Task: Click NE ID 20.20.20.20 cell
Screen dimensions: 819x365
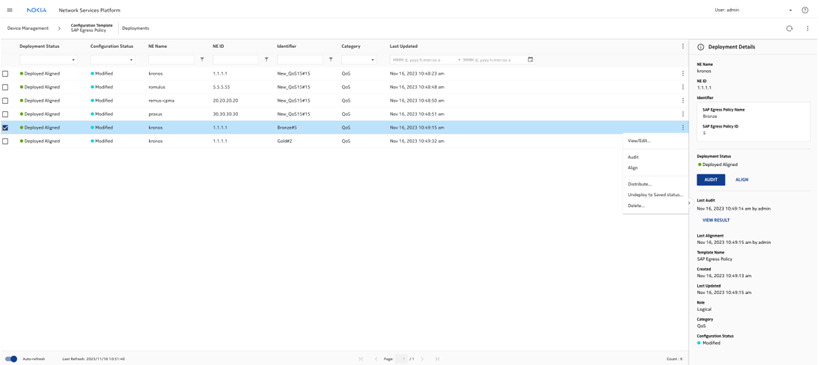Action: point(226,101)
